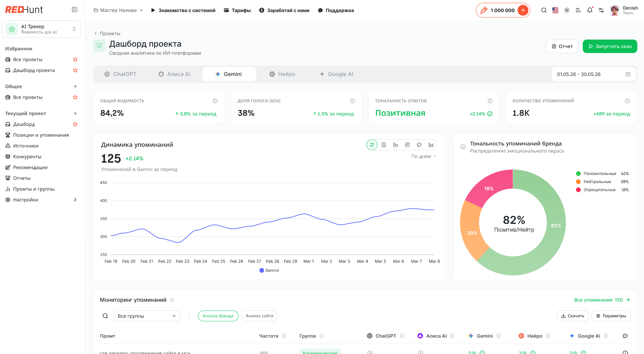Screen dimensions: 644x354
Task: Switch to the Нейро tab
Action: [282, 74]
